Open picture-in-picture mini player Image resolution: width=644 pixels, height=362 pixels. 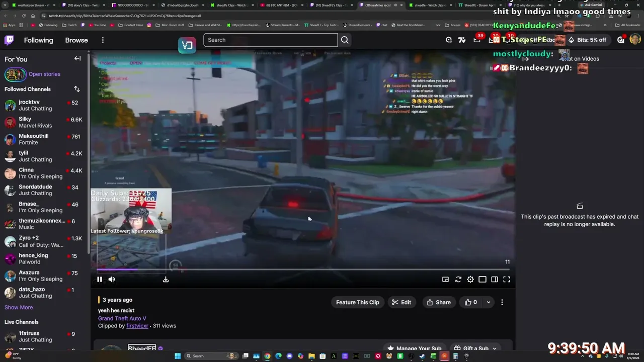tap(445, 280)
